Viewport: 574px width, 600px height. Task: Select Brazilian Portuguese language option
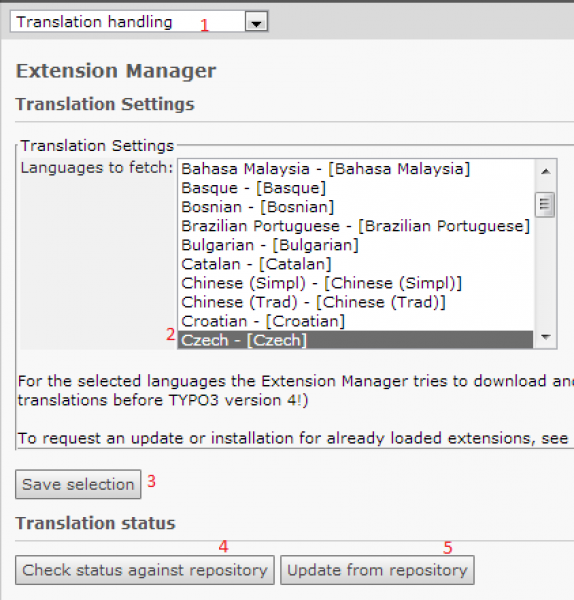coord(355,226)
